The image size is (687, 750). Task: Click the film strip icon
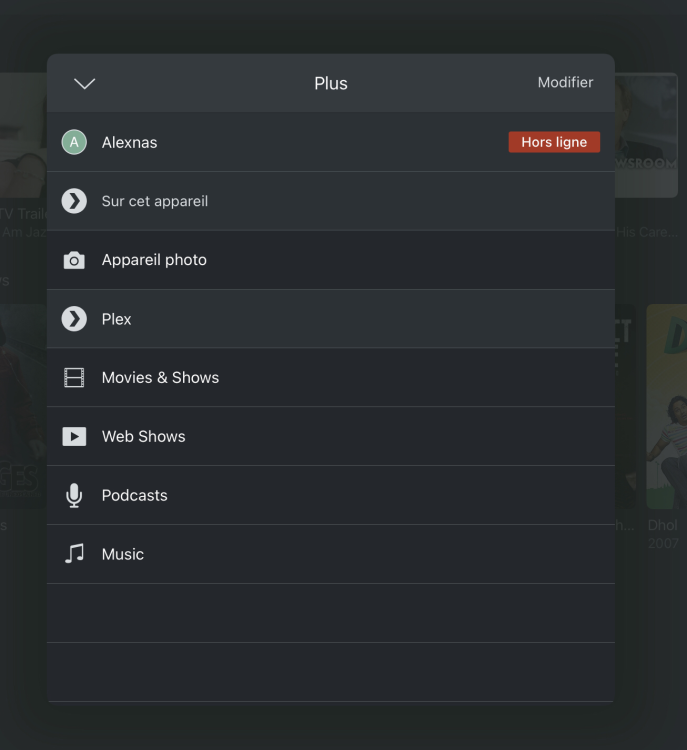coord(74,378)
